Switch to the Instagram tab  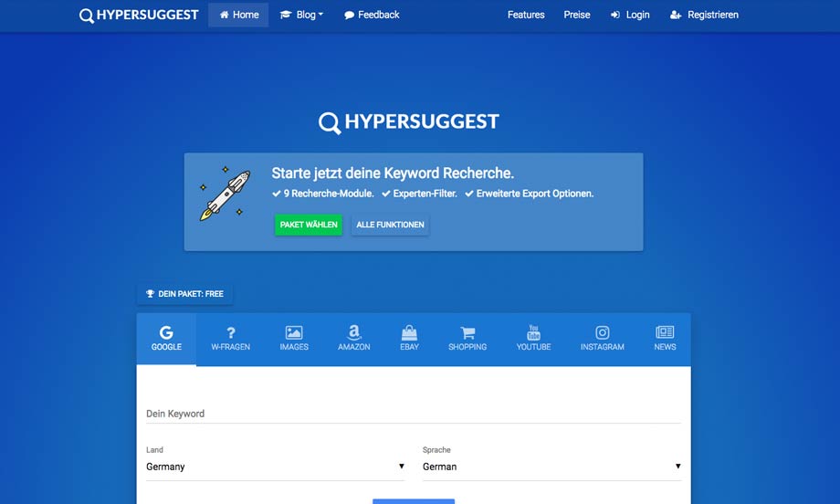(602, 339)
